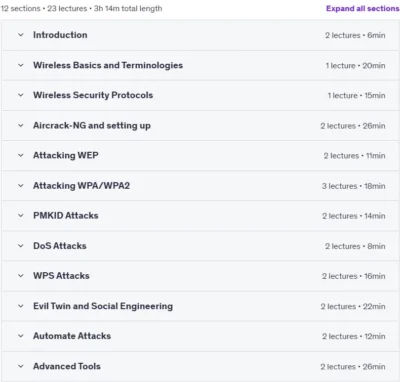400x382 pixels.
Task: Click the Automate Attacks chevron icon
Action: pos(21,336)
